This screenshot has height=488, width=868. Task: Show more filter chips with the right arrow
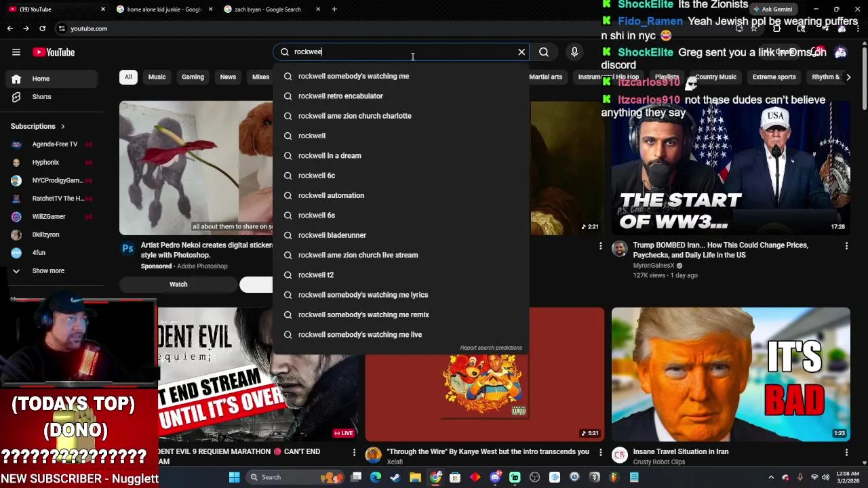[848, 77]
